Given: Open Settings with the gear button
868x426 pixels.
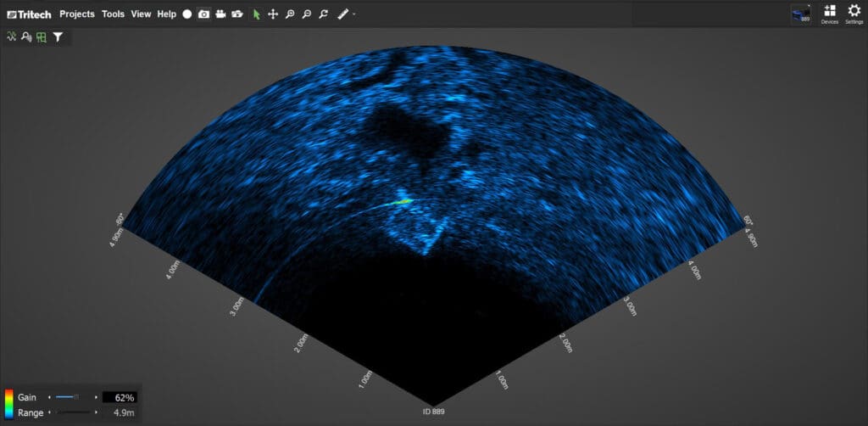Looking at the screenshot, I should click(x=854, y=14).
